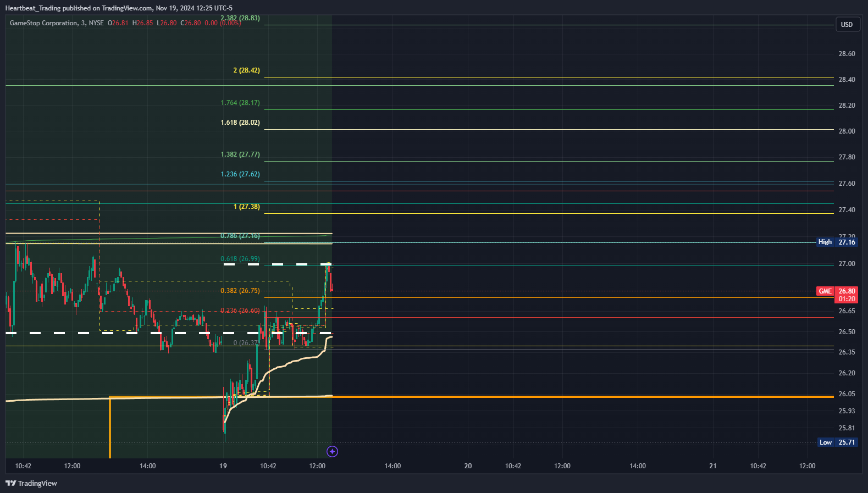Select the High 27.16 price label
The width and height of the screenshot is (868, 493).
click(x=837, y=242)
